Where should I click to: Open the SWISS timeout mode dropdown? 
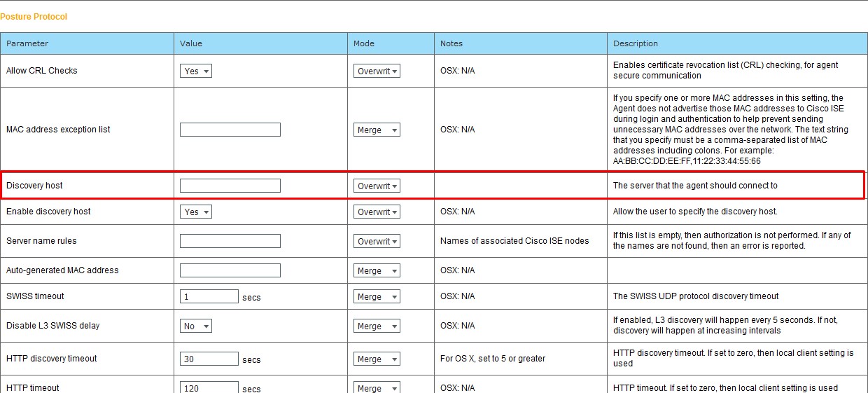point(377,296)
